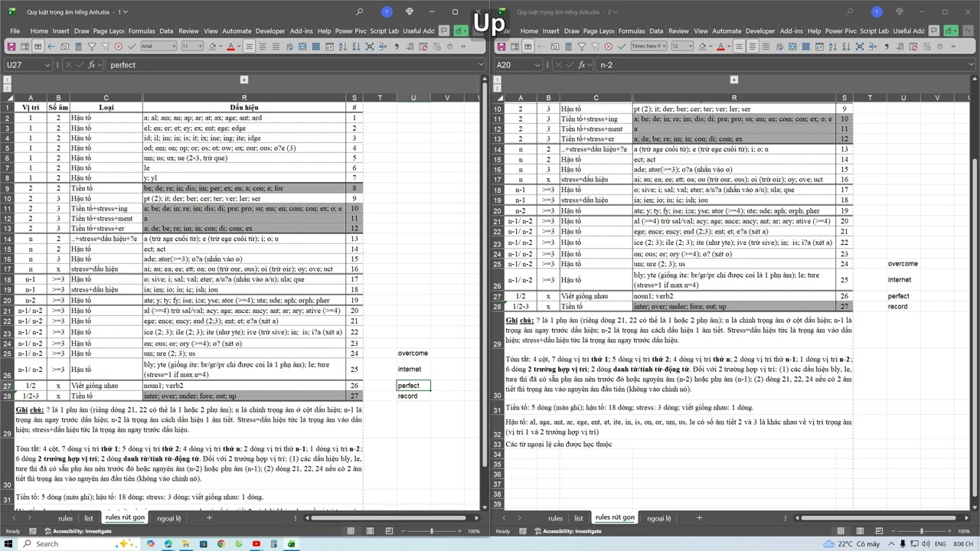Viewport: 980px width, 551px height.
Task: Click the search magnifier in left window title bar
Action: pyautogui.click(x=360, y=11)
